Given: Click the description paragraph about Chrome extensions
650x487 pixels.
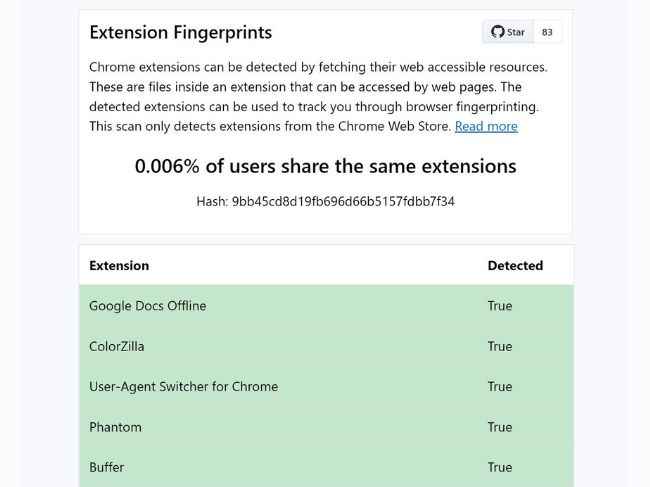Looking at the screenshot, I should (x=318, y=97).
